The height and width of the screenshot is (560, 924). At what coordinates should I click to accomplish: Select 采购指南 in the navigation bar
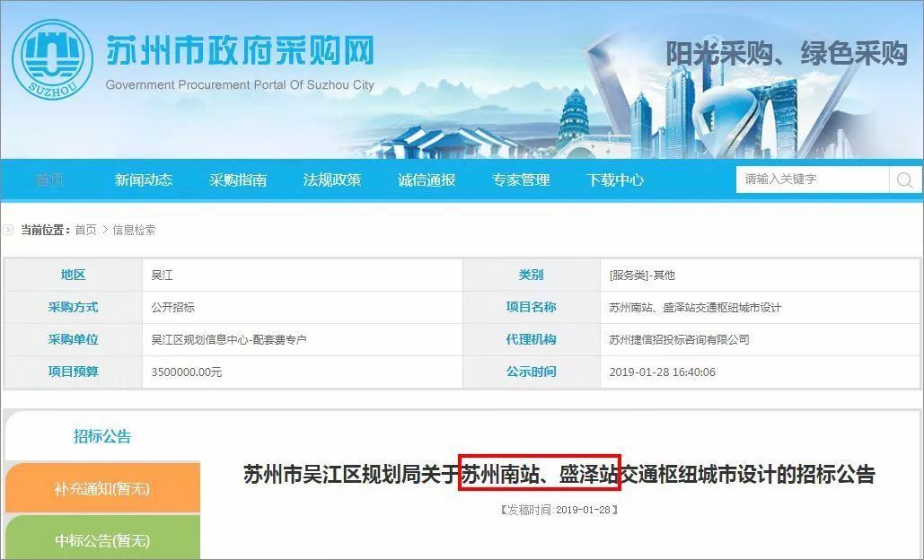point(238,179)
